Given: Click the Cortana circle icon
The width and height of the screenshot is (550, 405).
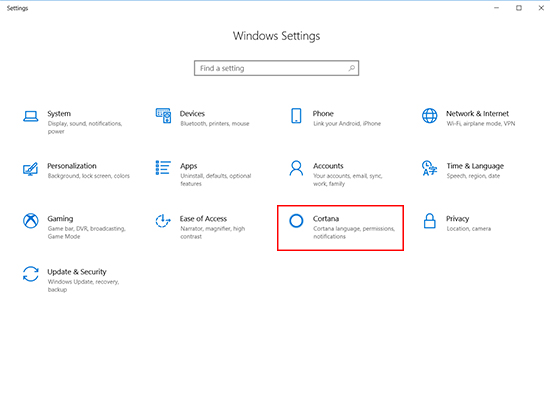Looking at the screenshot, I should [296, 221].
